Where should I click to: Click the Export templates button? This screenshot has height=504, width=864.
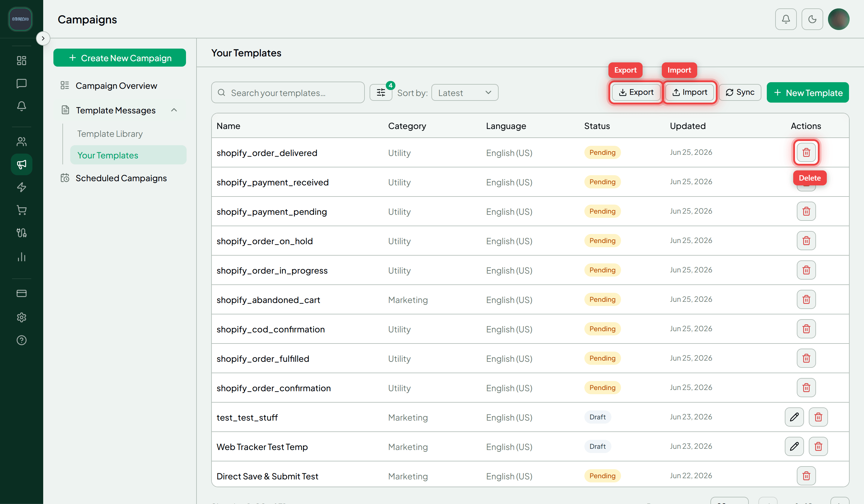pyautogui.click(x=636, y=93)
